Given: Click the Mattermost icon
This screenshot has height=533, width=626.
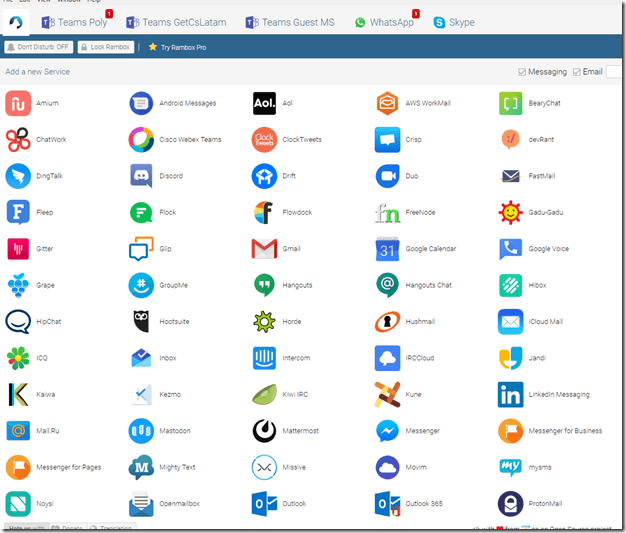Looking at the screenshot, I should click(264, 431).
